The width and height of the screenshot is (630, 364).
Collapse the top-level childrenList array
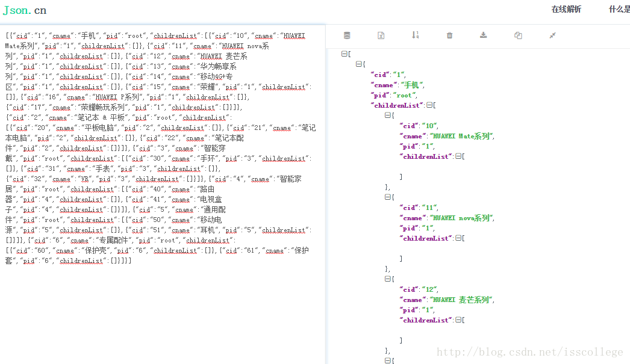point(429,105)
